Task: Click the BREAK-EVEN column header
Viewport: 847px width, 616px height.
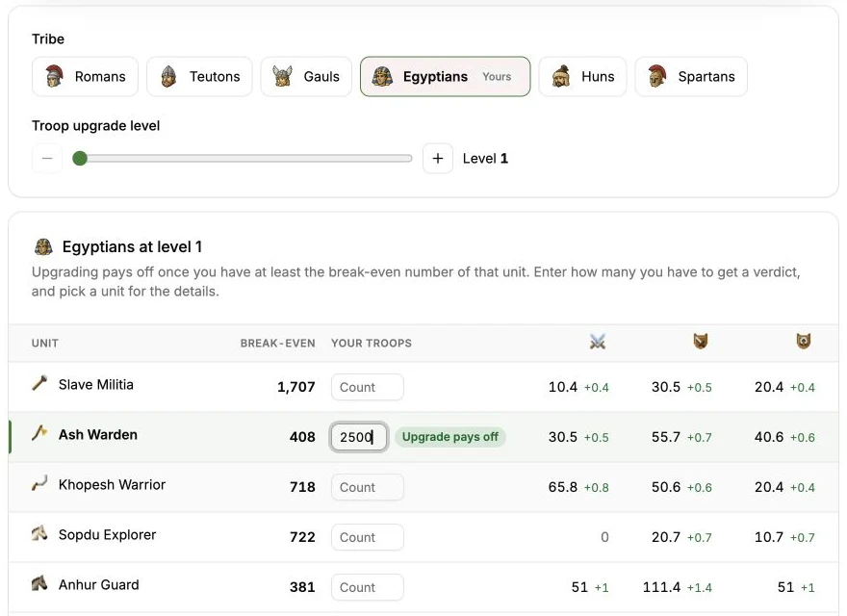Action: pyautogui.click(x=277, y=343)
